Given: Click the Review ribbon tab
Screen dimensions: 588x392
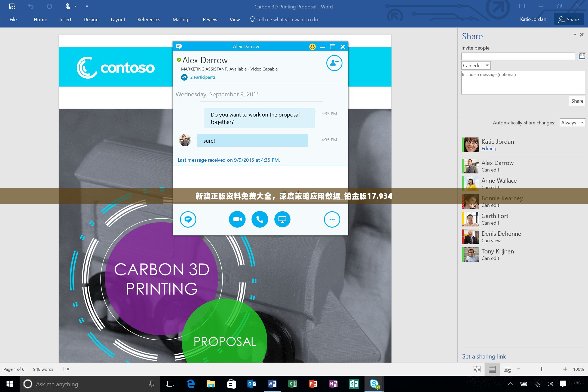Looking at the screenshot, I should 209,19.
